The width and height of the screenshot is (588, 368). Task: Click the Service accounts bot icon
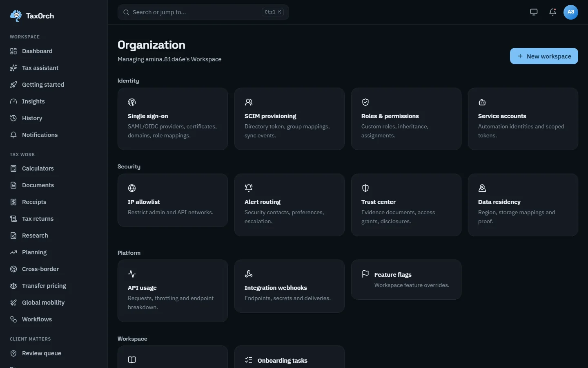482,102
